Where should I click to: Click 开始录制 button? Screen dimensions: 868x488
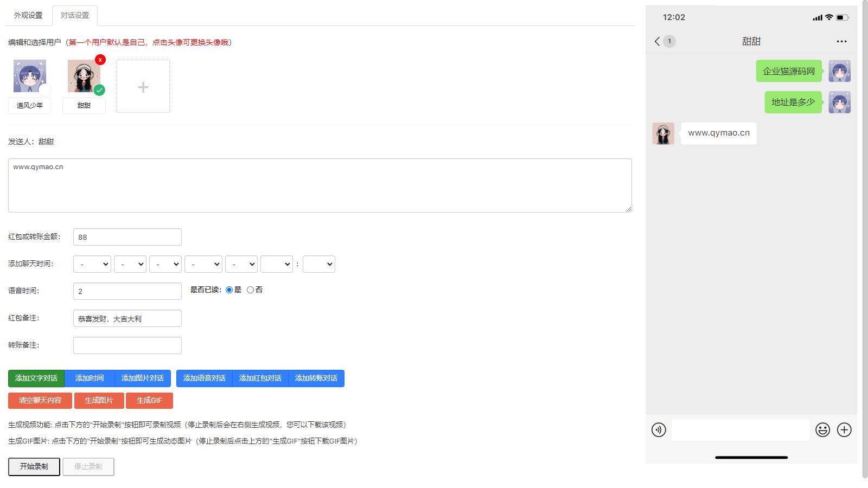34,467
